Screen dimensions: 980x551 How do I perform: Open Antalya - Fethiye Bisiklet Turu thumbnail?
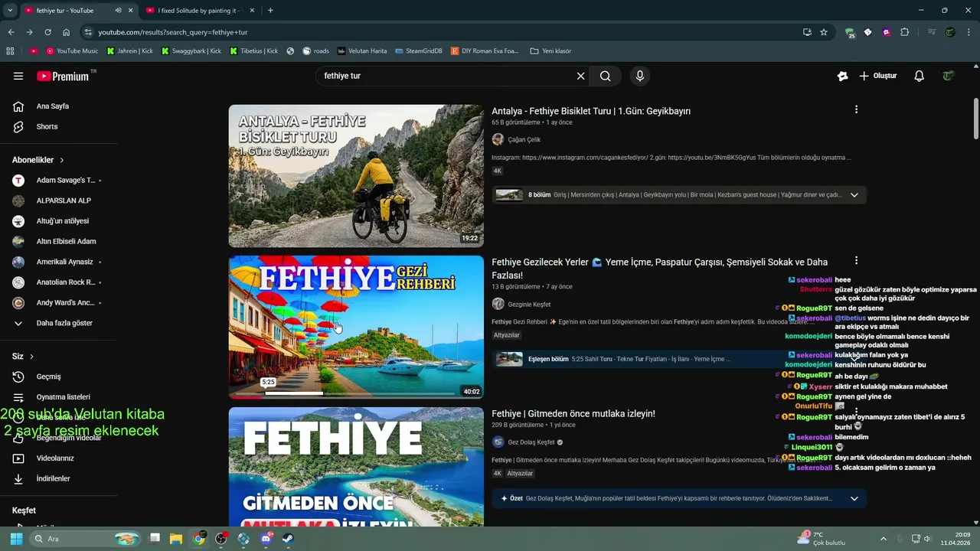(356, 176)
